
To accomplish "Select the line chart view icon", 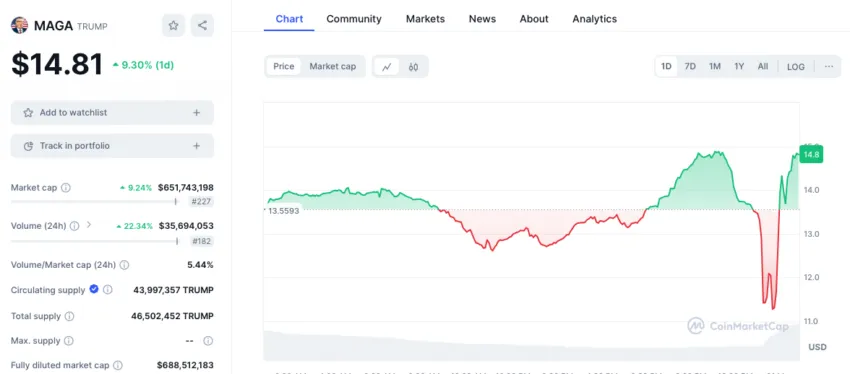I will click(x=387, y=67).
